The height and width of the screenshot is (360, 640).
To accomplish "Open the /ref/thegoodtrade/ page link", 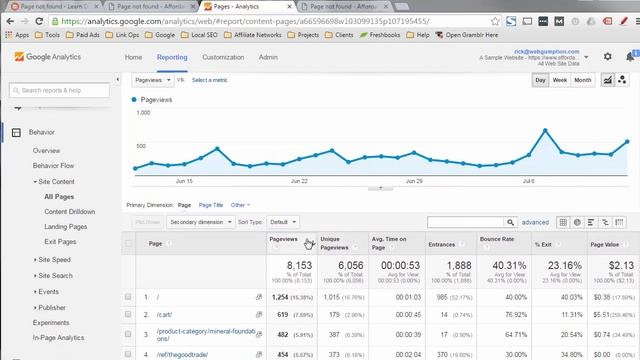I will click(x=182, y=355).
